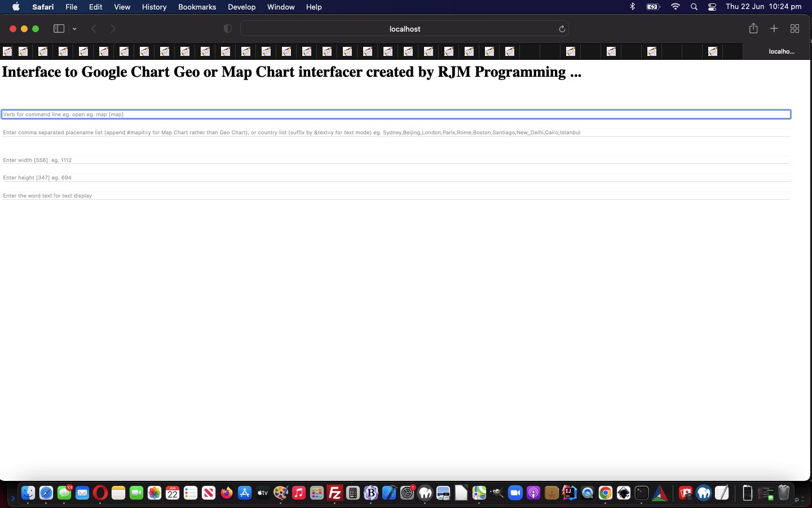Viewport: 812px width, 508px height.
Task: Click the Enter height input field
Action: click(396, 178)
